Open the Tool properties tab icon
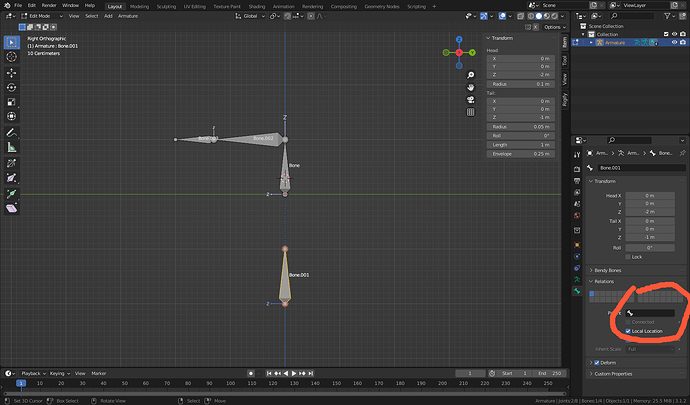 coord(577,155)
